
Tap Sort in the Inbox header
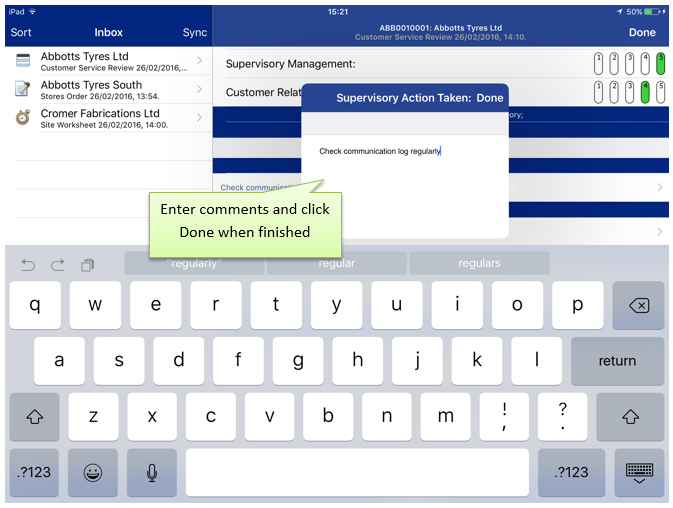(x=21, y=33)
